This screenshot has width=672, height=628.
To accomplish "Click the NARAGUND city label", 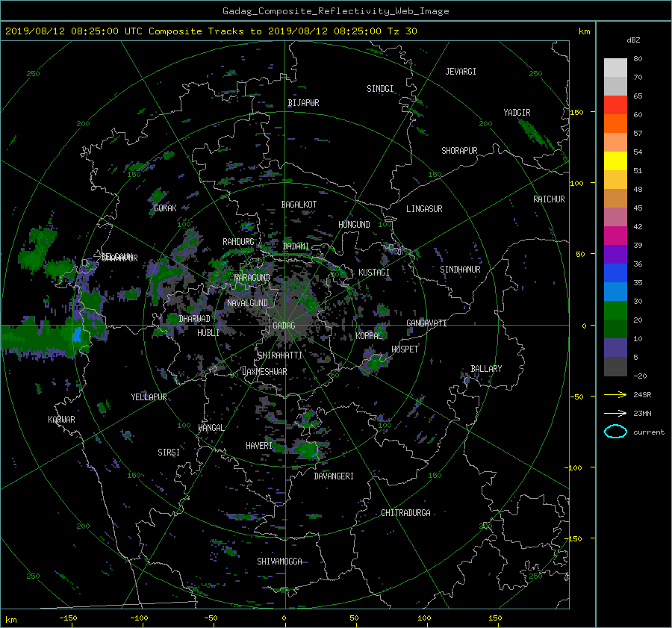I will coord(252,278).
